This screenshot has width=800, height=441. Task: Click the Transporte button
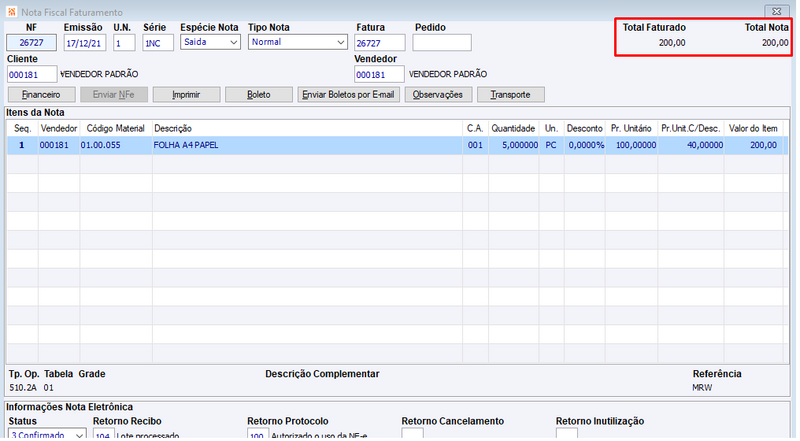[511, 95]
